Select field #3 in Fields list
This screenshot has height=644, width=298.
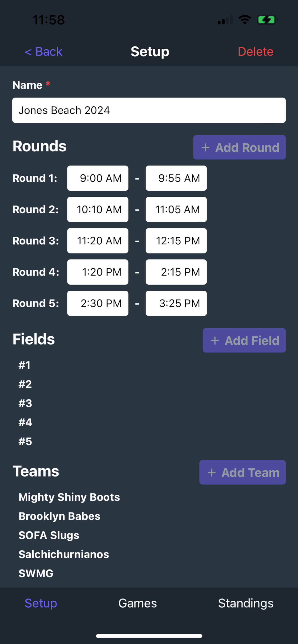[25, 403]
